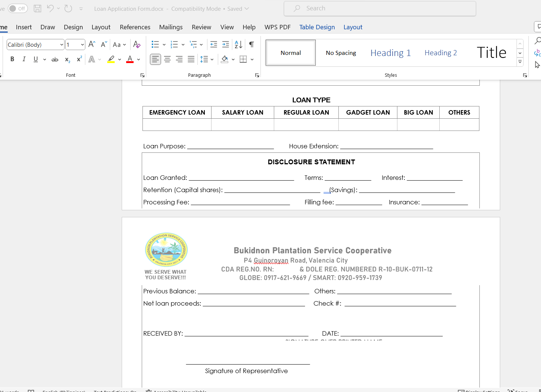Click the Clear All Formatting icon
Image resolution: width=541 pixels, height=392 pixels.
137,45
